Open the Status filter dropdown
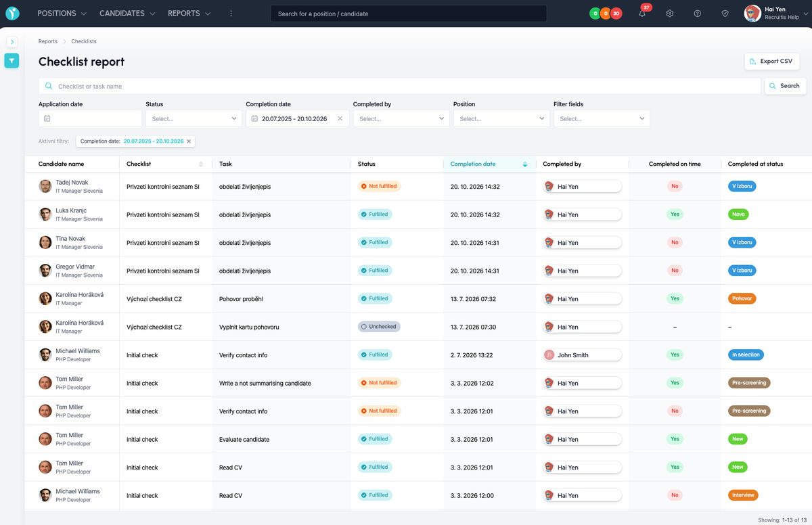Image resolution: width=812 pixels, height=525 pixels. point(194,118)
